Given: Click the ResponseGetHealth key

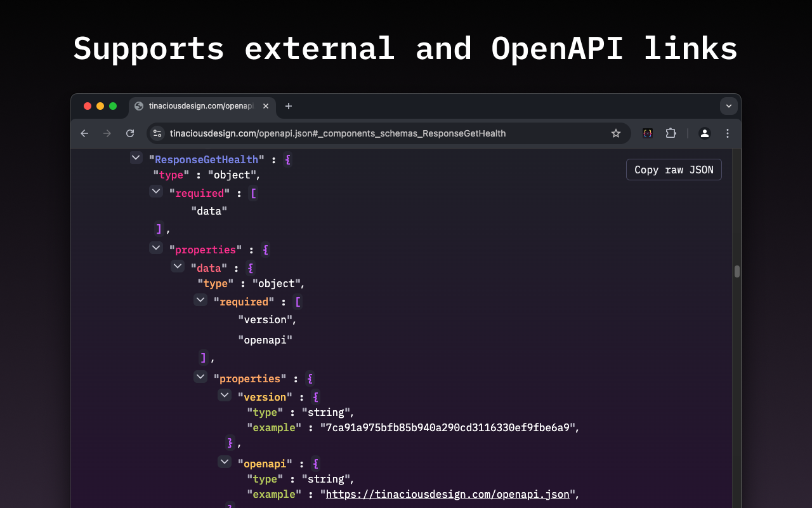Looking at the screenshot, I should click(x=207, y=159).
